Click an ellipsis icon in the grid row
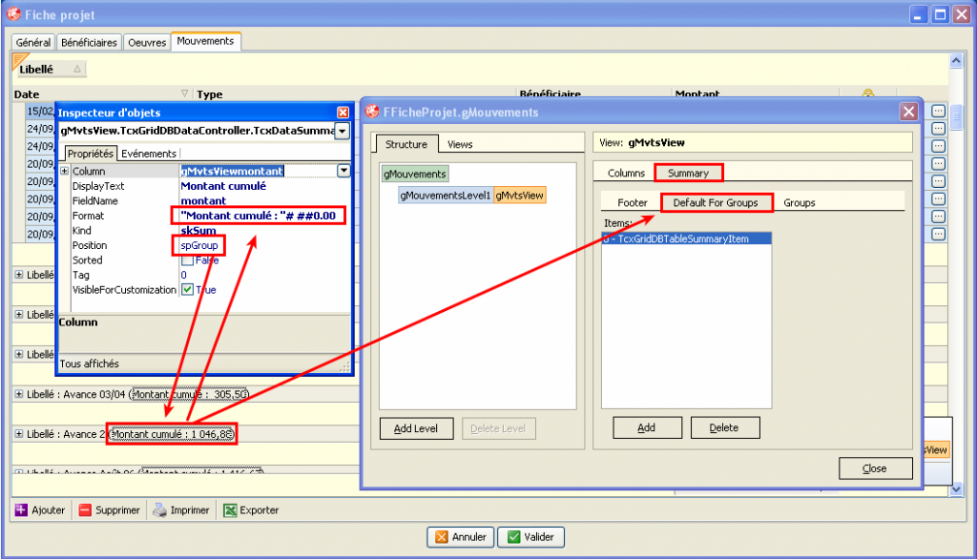The width and height of the screenshot is (977, 560). (938, 112)
